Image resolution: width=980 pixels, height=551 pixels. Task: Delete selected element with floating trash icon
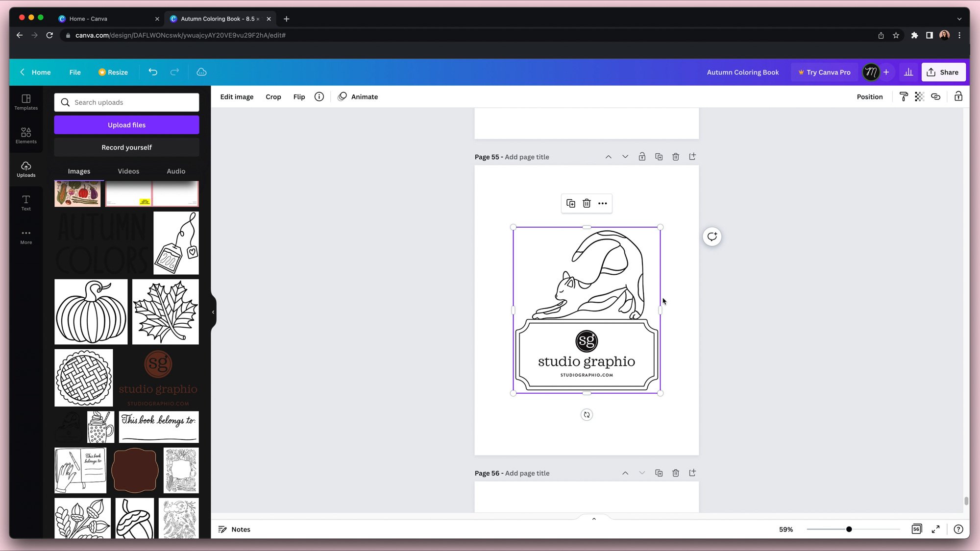coord(587,203)
